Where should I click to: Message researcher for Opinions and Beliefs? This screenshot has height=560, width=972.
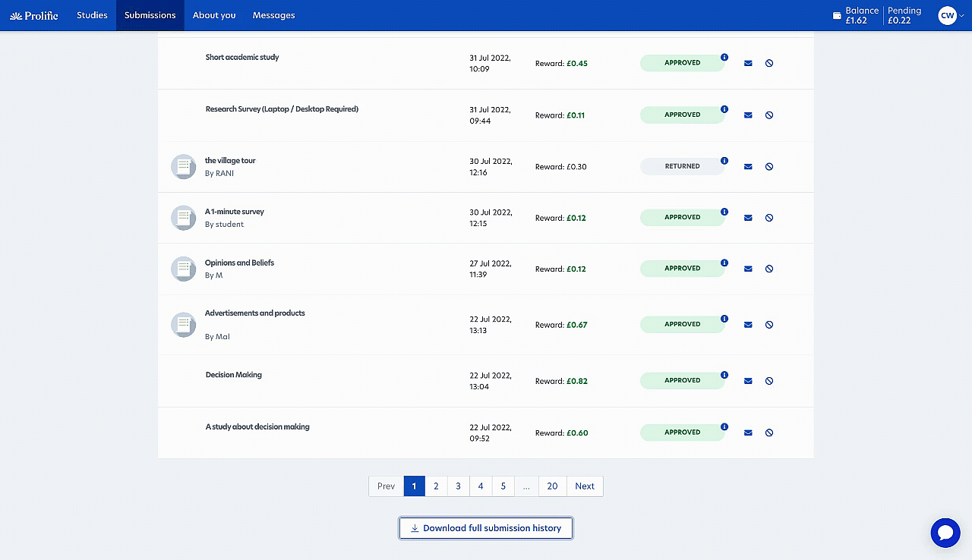click(748, 269)
